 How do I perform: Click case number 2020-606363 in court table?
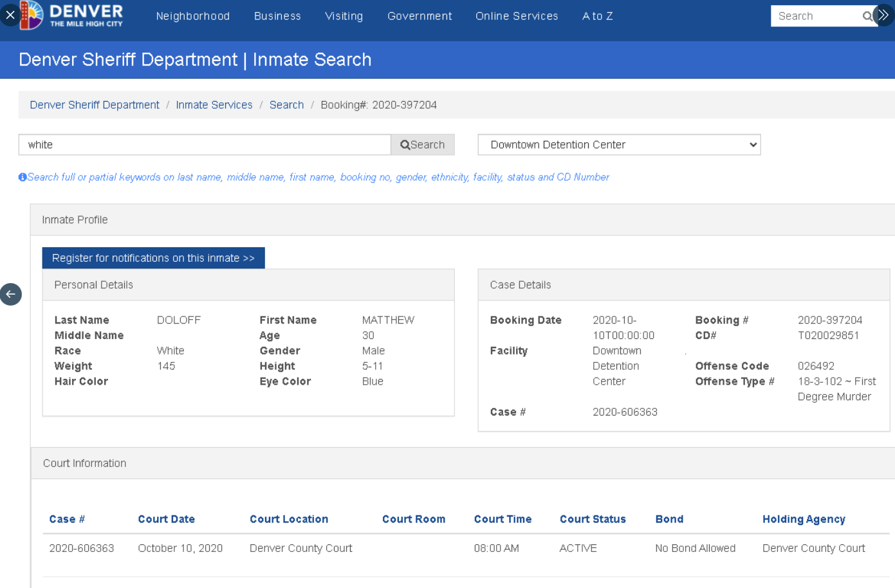[x=82, y=548]
